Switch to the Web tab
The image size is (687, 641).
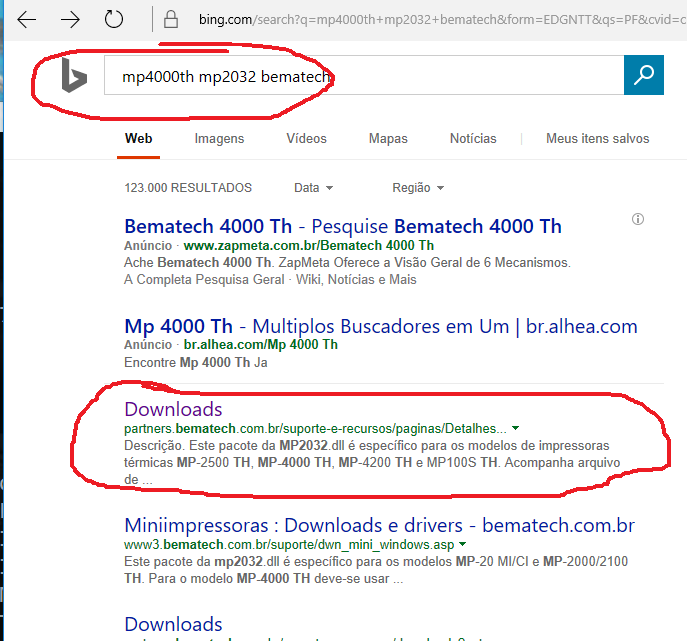point(138,138)
